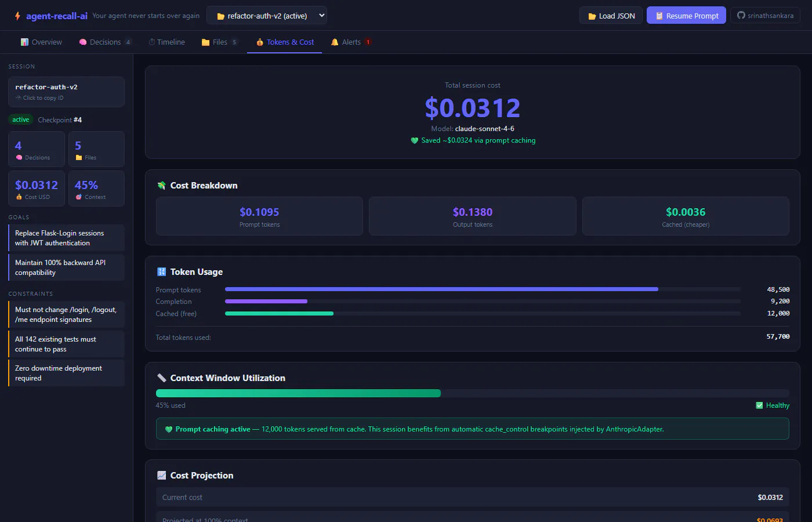Viewport: 812px width, 522px height.
Task: Click the '57,700' total tokens value
Action: click(x=778, y=336)
